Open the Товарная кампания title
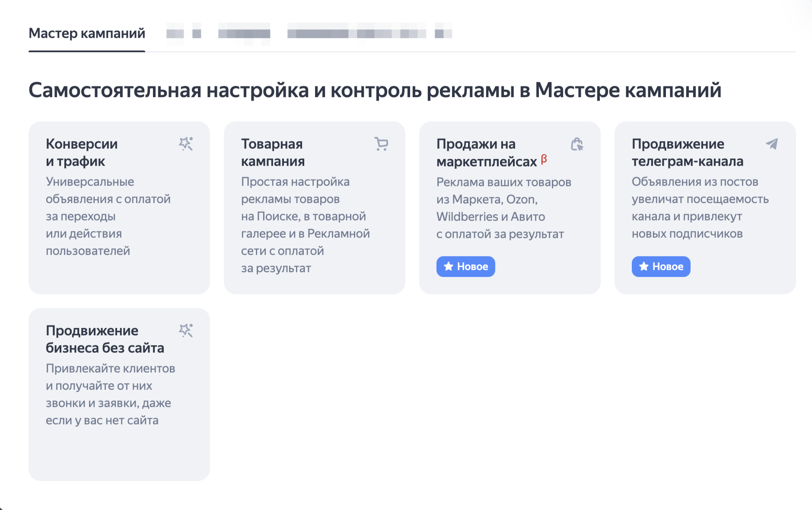The height and width of the screenshot is (510, 812). pyautogui.click(x=273, y=152)
